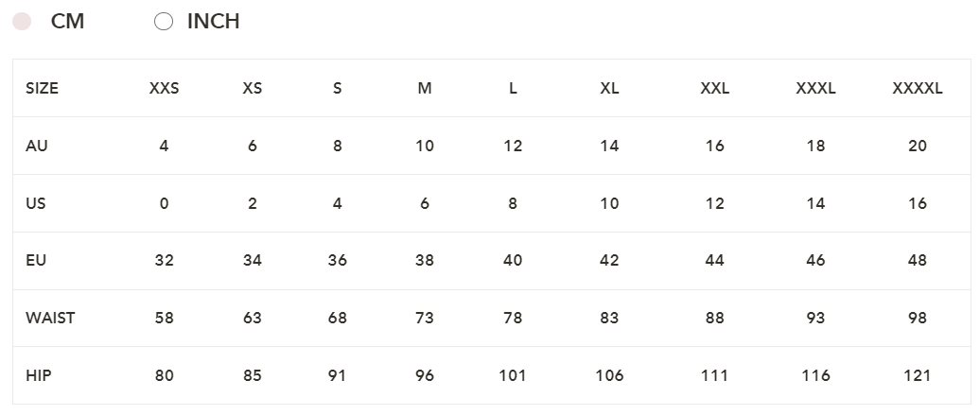The height and width of the screenshot is (415, 980).
Task: Click the XXS size column header
Action: point(164,89)
